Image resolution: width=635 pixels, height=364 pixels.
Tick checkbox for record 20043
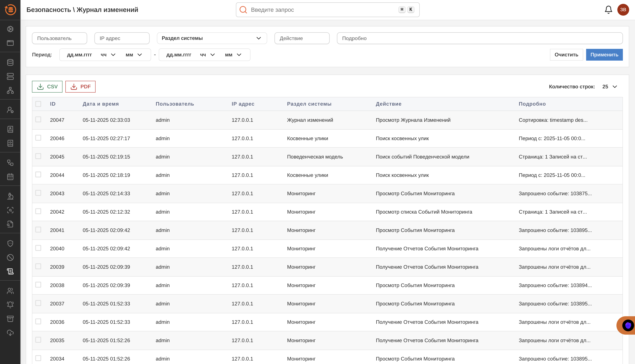pos(38,193)
